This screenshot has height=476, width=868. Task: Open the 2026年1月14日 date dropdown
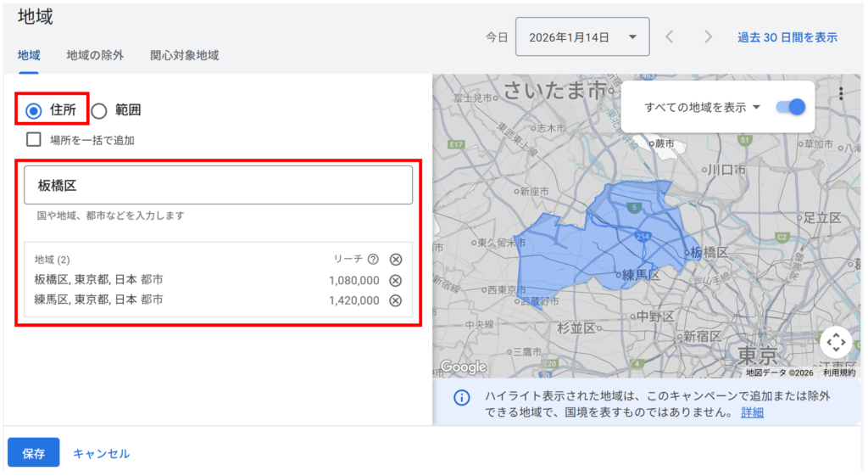coord(581,37)
